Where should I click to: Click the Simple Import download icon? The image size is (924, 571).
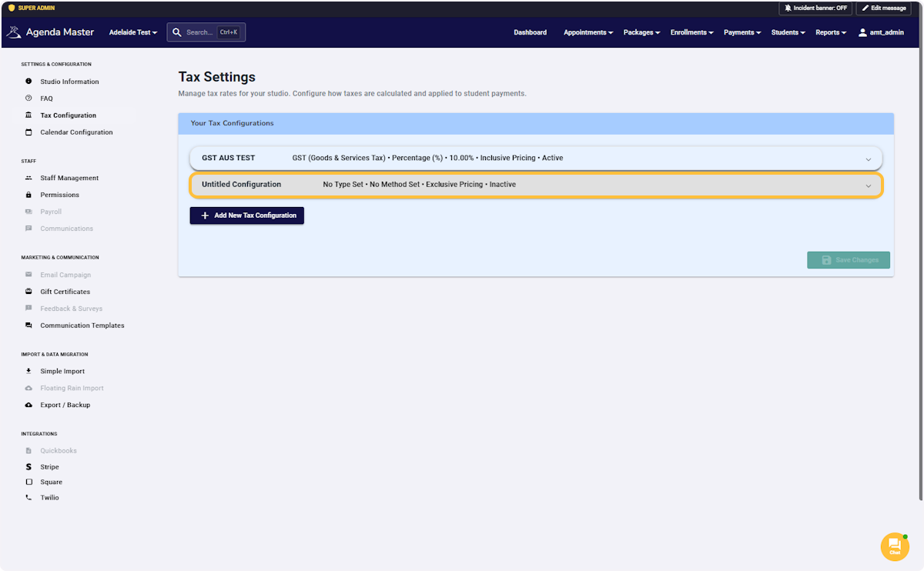[x=28, y=371]
